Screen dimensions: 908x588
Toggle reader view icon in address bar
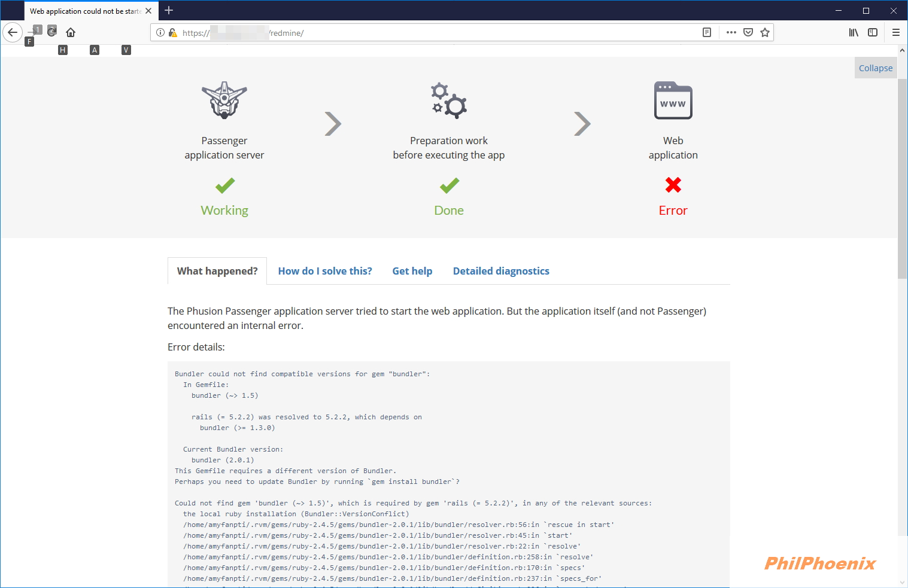coord(707,32)
